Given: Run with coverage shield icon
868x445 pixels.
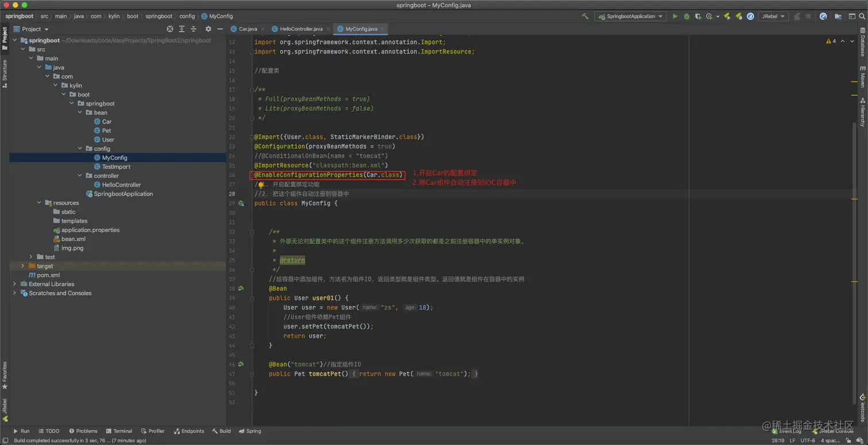Looking at the screenshot, I should tap(697, 17).
